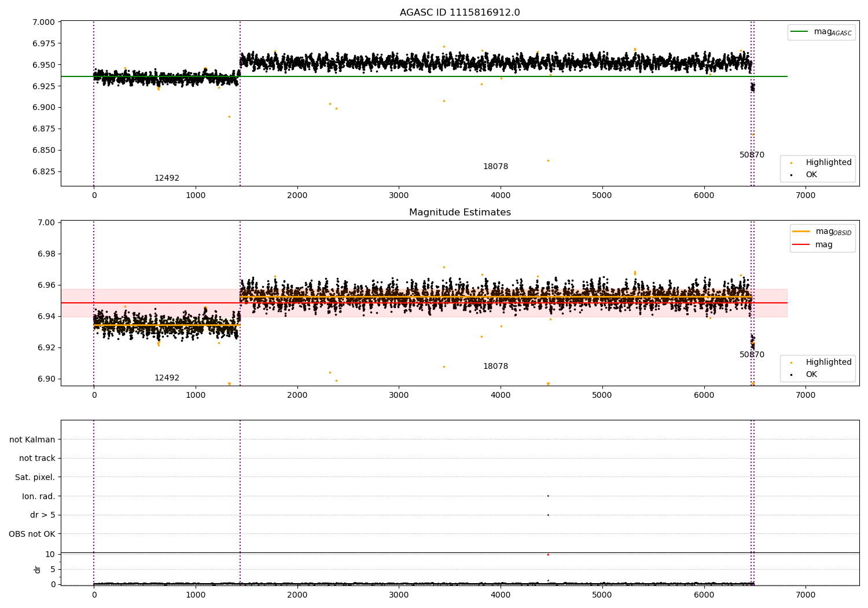
Task: Click the orange line sample beside mag OBSID
Action: click(801, 232)
